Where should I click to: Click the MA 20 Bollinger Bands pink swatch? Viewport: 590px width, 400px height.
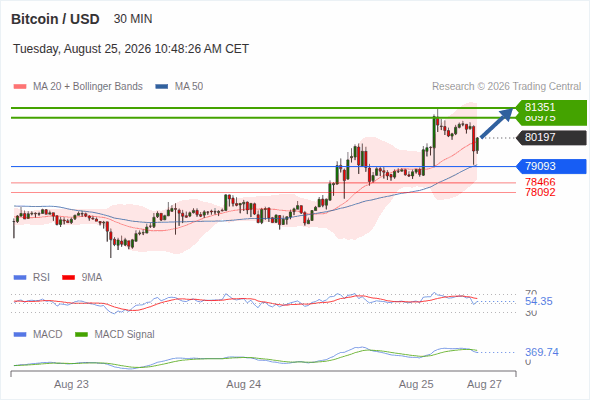click(20, 87)
